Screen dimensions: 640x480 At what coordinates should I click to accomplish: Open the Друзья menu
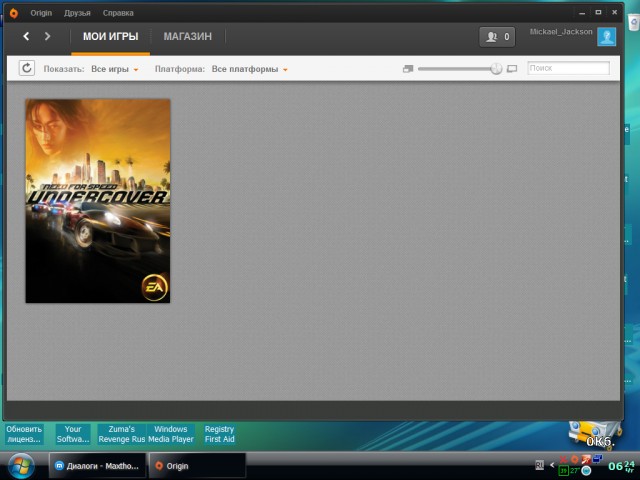click(77, 13)
